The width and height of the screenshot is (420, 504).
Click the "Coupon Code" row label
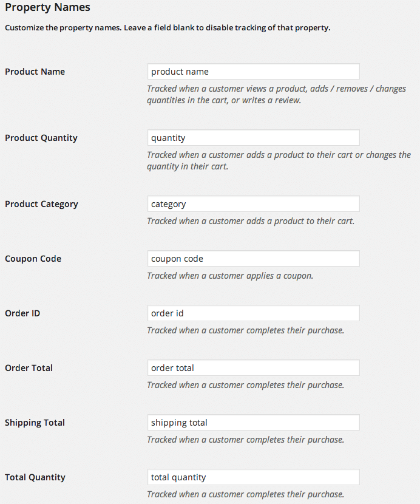[x=33, y=259]
